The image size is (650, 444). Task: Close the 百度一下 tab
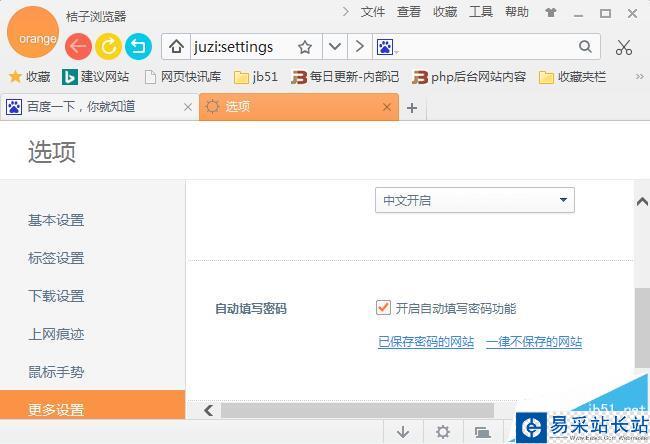(x=188, y=107)
